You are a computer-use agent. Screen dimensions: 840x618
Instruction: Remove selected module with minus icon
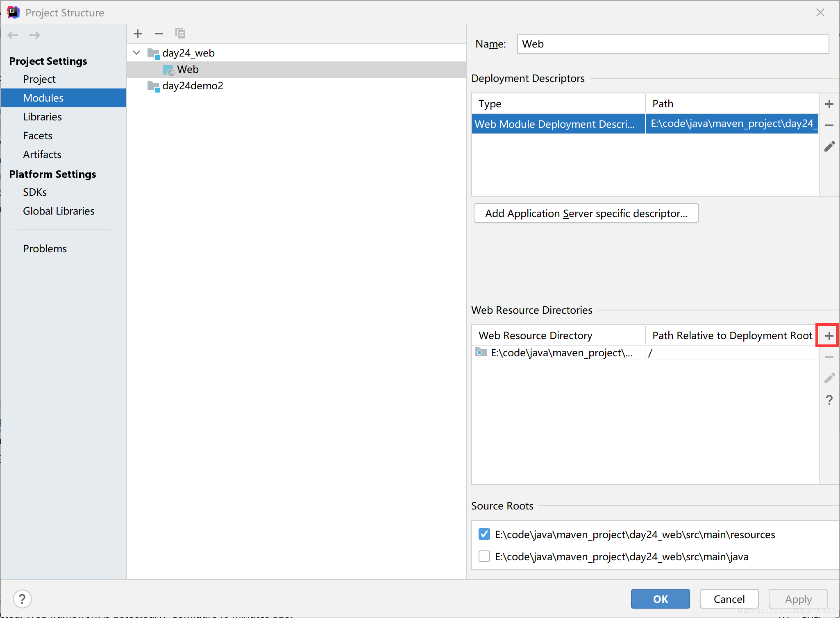159,34
